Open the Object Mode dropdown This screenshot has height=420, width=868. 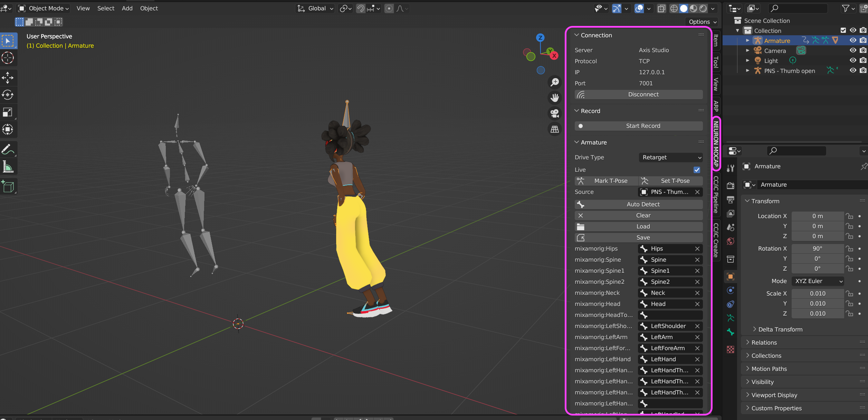(x=44, y=8)
